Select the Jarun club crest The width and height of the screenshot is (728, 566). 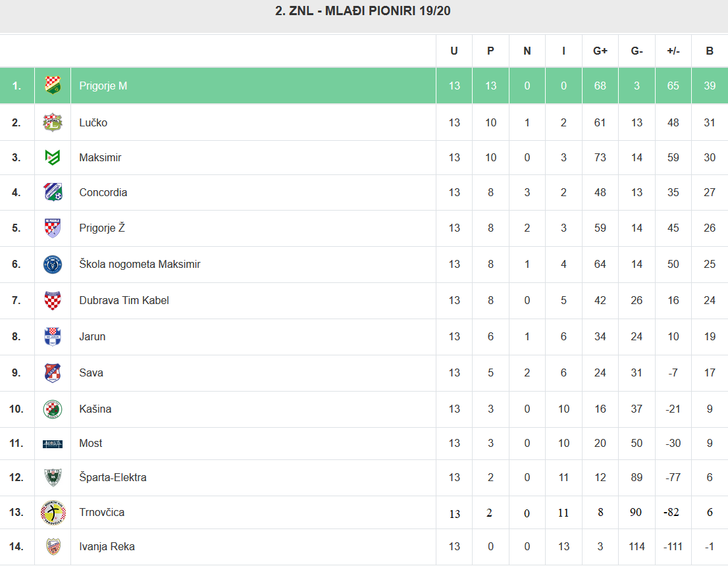(x=53, y=336)
